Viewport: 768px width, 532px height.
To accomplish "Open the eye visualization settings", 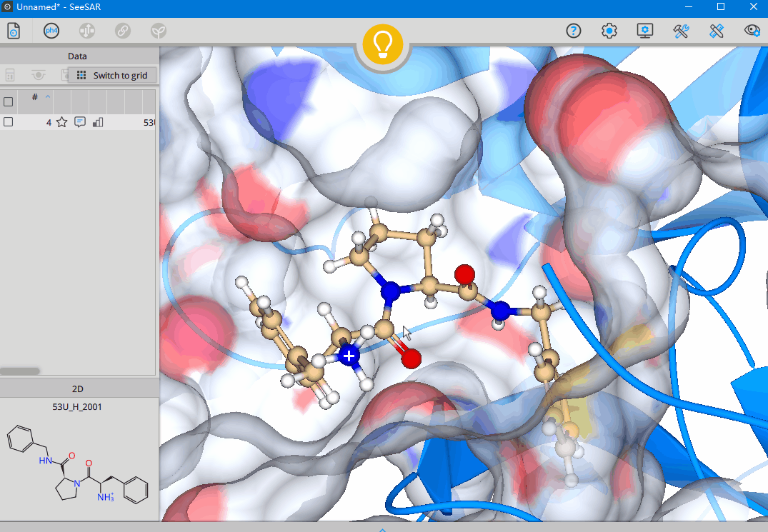I will [x=752, y=31].
